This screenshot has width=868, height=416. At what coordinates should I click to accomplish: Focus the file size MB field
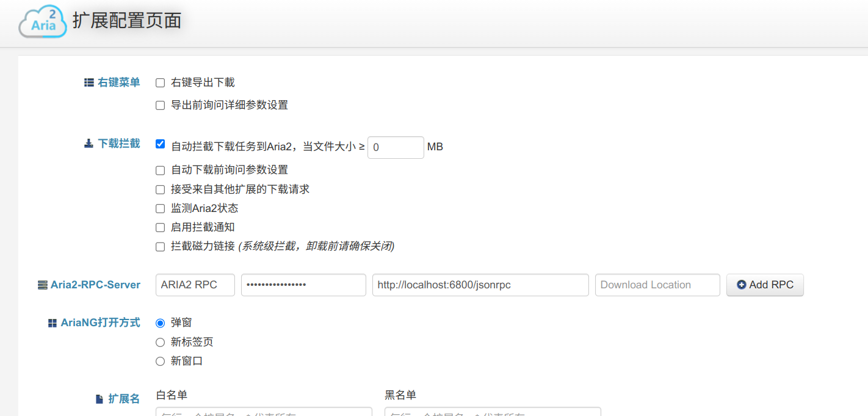tap(396, 147)
